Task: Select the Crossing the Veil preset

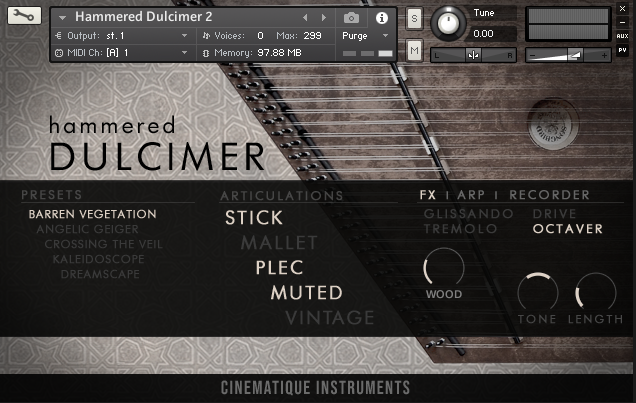Action: 103,244
